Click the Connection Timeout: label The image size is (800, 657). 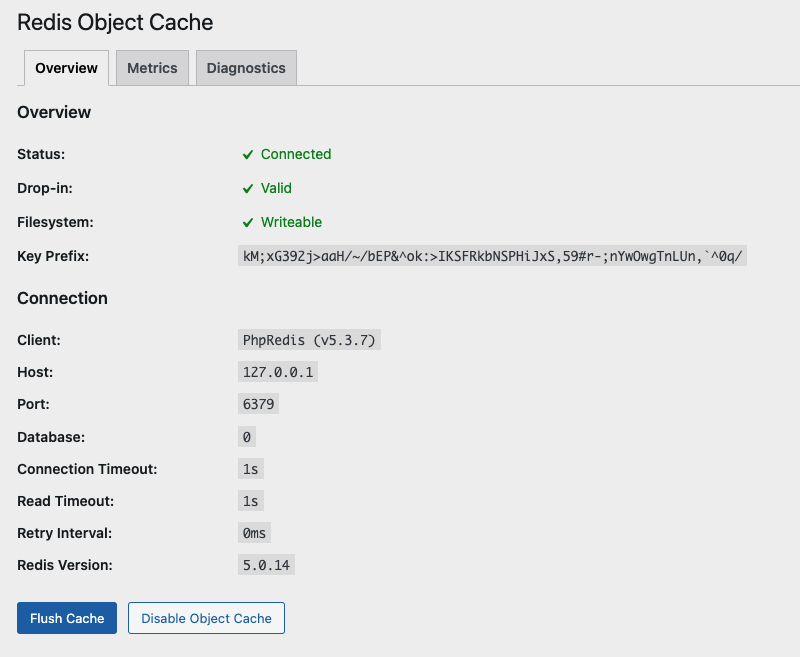point(87,469)
